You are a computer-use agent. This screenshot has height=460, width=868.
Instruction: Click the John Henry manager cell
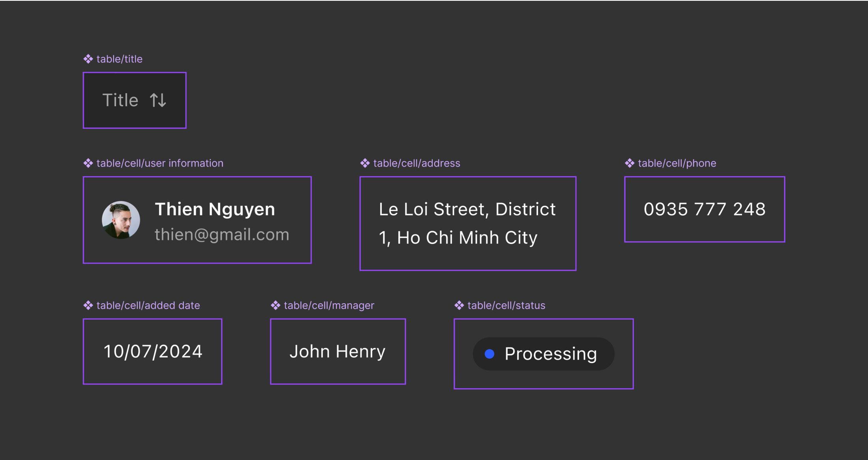coord(337,351)
